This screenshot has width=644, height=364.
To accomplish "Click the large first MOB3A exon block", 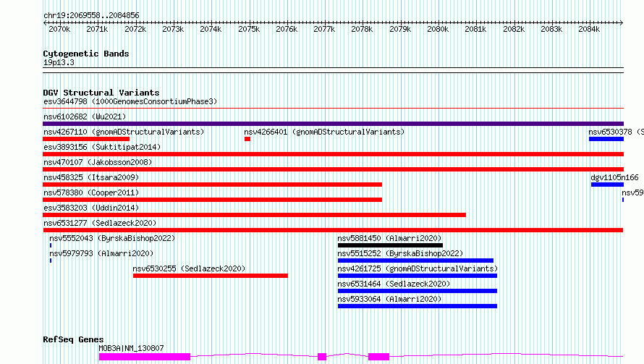I will (145, 357).
